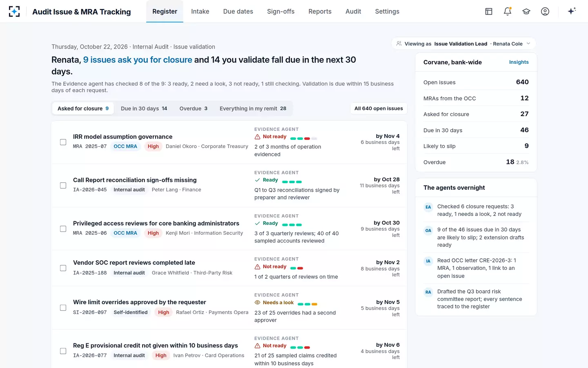Click the progress dots for Wire limit overrides
This screenshot has height=368, width=588.
pyautogui.click(x=307, y=304)
